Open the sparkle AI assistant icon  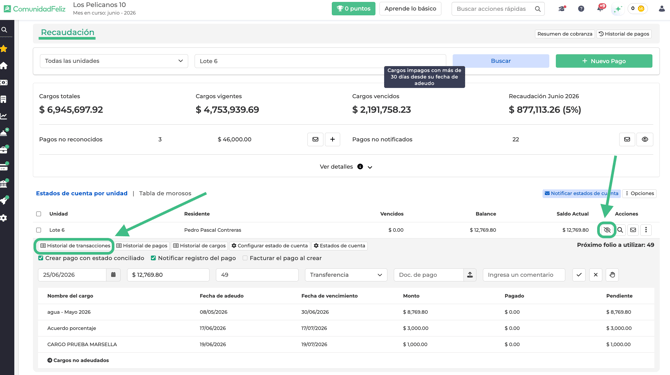pos(617,9)
